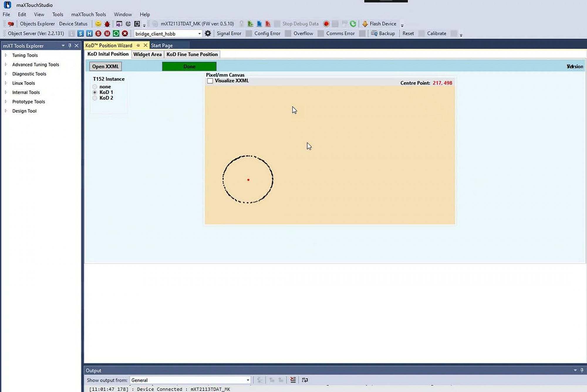Select the KoD 1 radio button
This screenshot has height=392, width=587.
pos(95,92)
